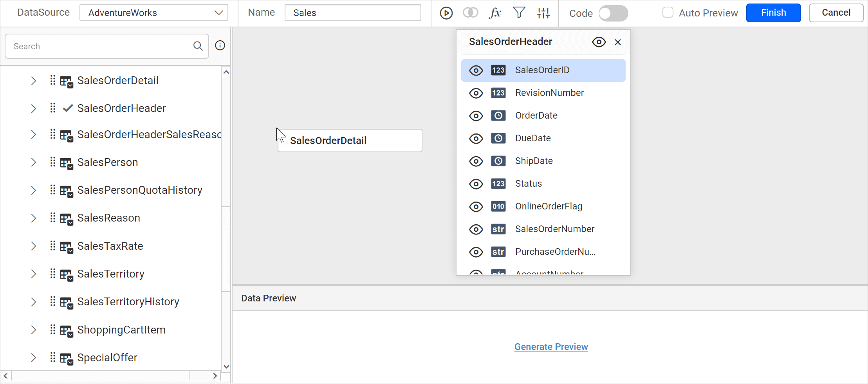The width and height of the screenshot is (868, 384).
Task: Click the 010 type icon of OnlineOrderFlag
Action: pos(498,206)
